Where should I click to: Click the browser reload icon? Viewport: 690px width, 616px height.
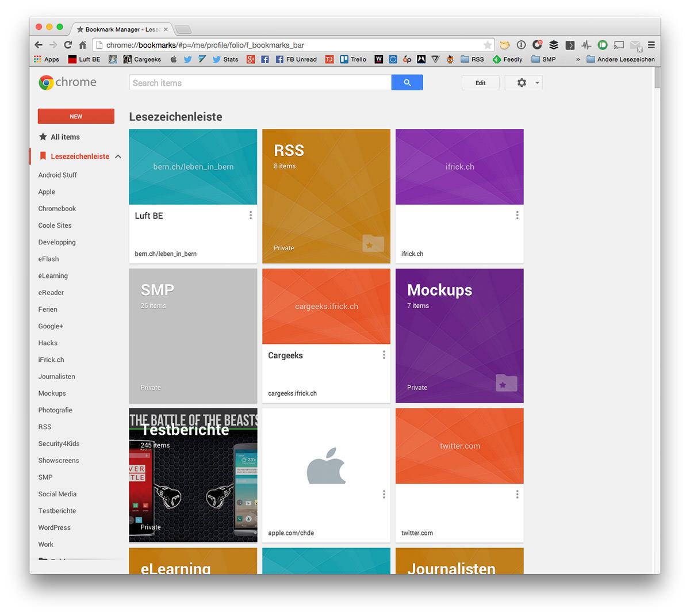68,45
